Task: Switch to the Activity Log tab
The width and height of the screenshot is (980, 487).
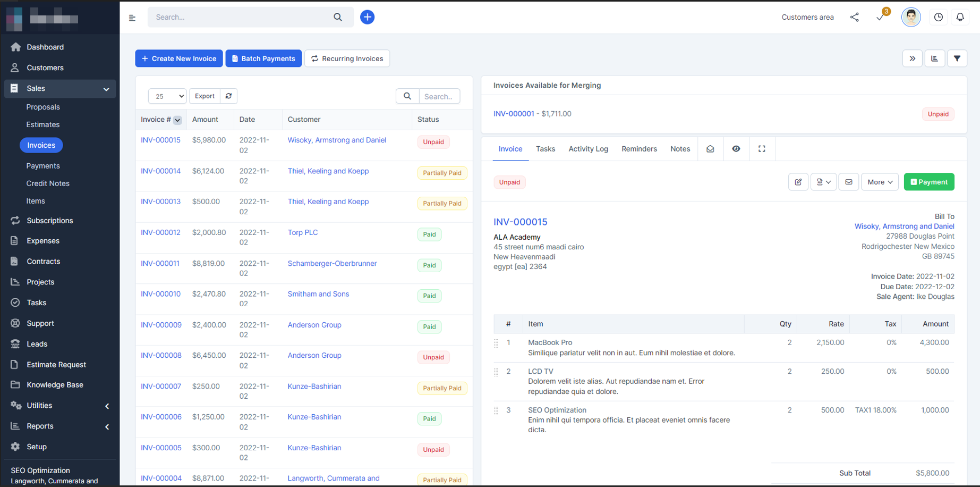Action: [588, 149]
